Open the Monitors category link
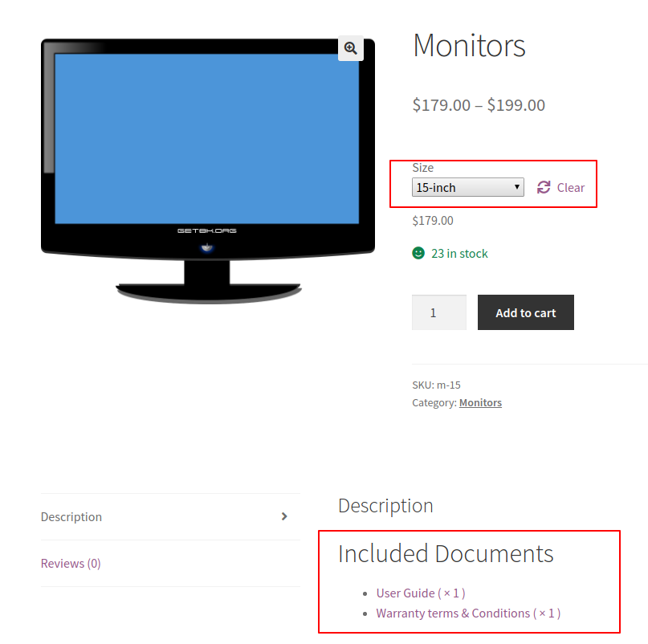Viewport: 648px width, 644px height. click(480, 402)
